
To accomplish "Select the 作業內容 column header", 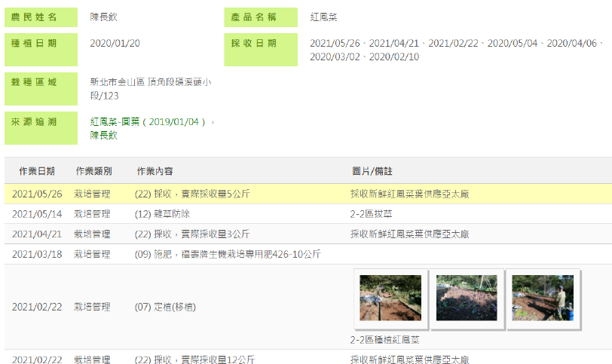I will pyautogui.click(x=155, y=171).
